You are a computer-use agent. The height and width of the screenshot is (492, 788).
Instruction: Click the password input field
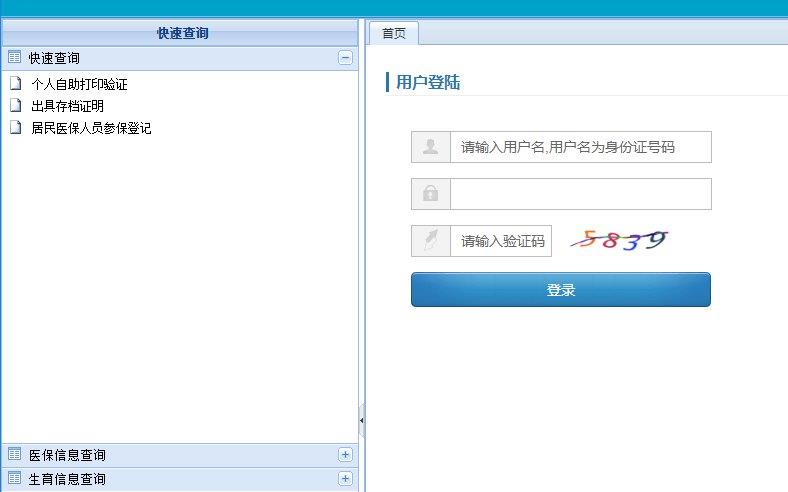pyautogui.click(x=581, y=193)
